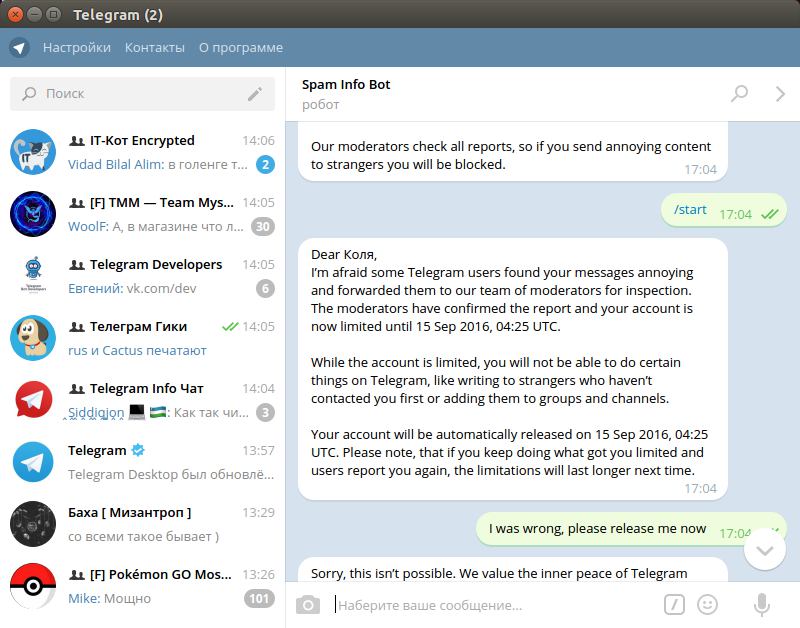Click the pencil compose icon in search
Viewport: 800px width, 628px height.
[255, 94]
